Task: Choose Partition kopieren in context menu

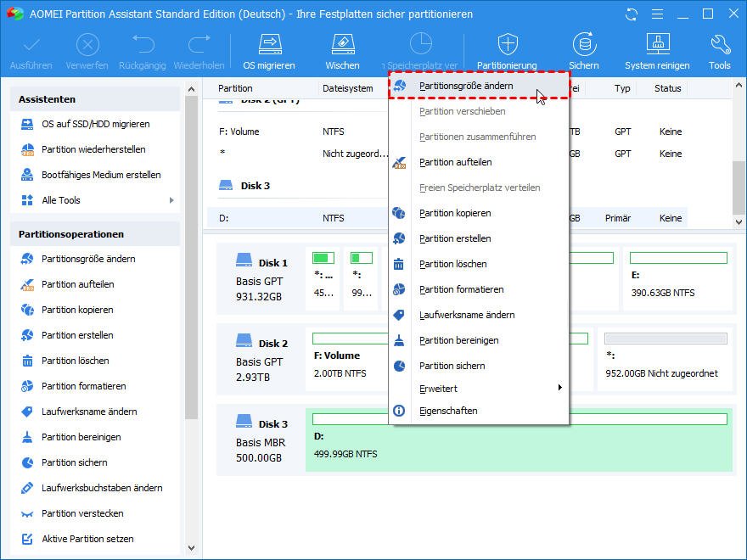Action: tap(479, 213)
